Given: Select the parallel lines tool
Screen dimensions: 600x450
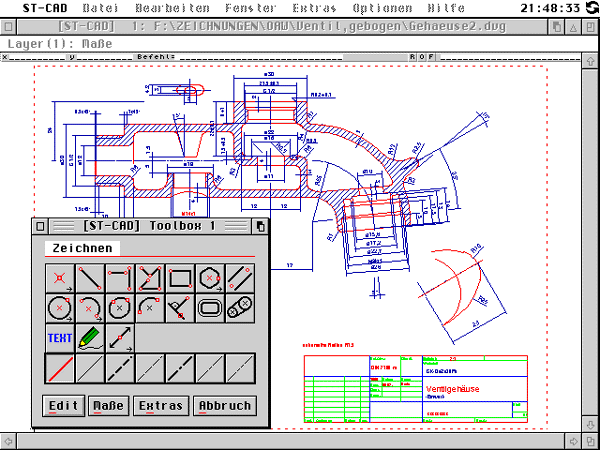Looking at the screenshot, I should (240, 277).
